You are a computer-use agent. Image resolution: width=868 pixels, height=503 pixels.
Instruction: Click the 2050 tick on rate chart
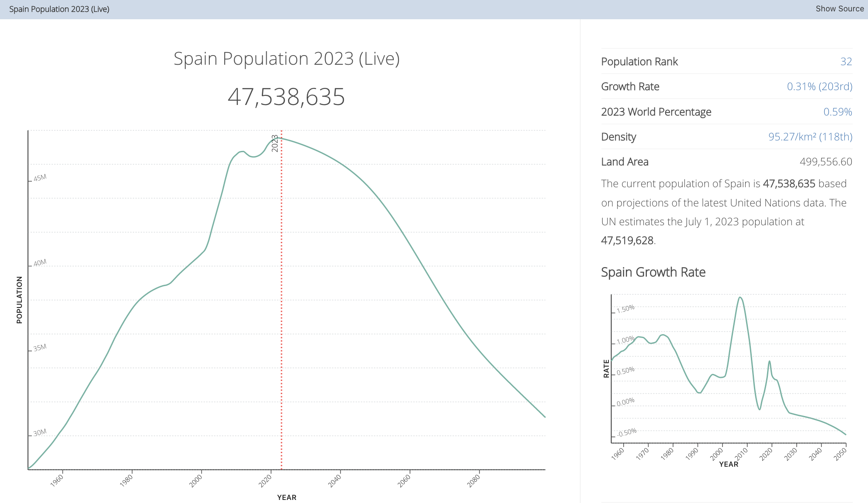(x=840, y=454)
